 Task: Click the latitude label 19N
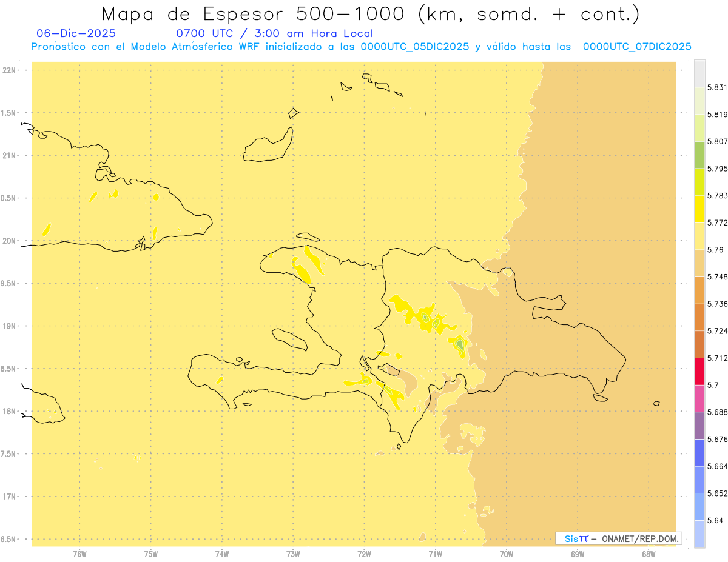coord(10,326)
